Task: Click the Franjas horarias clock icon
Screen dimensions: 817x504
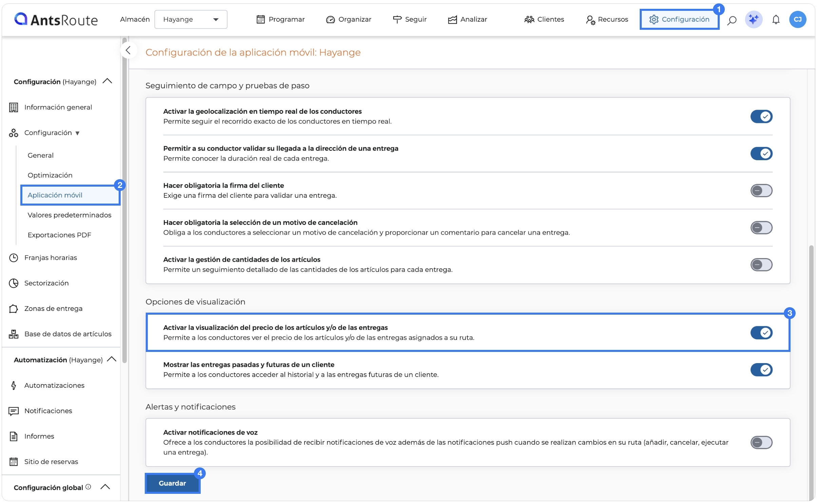Action: pos(13,258)
